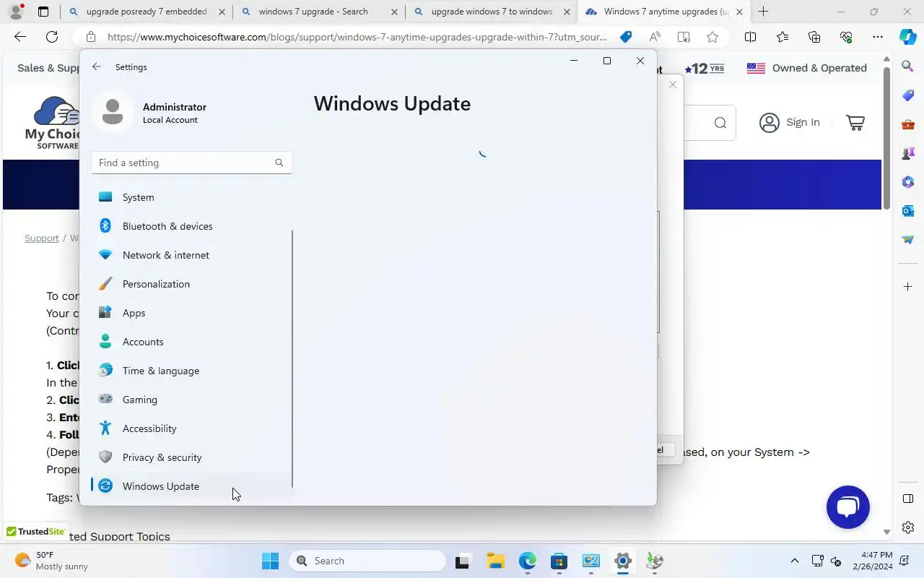924x578 pixels.
Task: Close the 'windows 7 upgrade - Search' tab
Action: click(x=393, y=12)
